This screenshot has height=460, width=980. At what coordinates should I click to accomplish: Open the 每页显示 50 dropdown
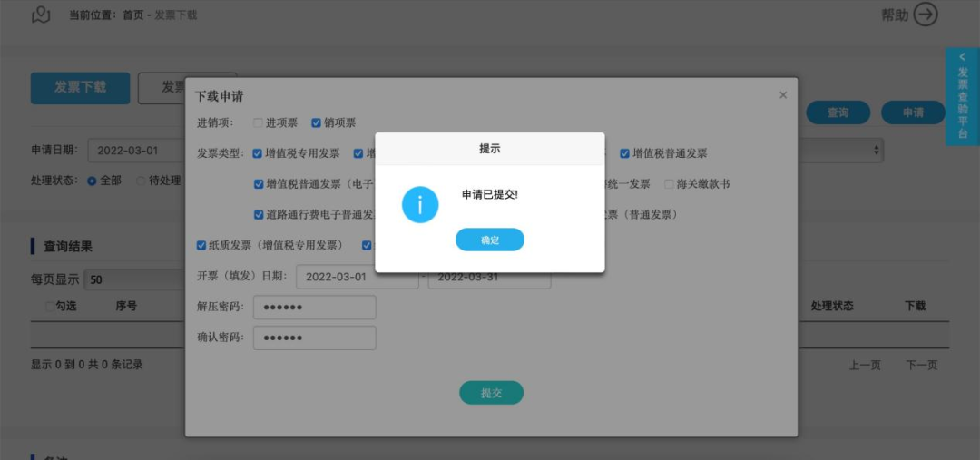coord(134,279)
